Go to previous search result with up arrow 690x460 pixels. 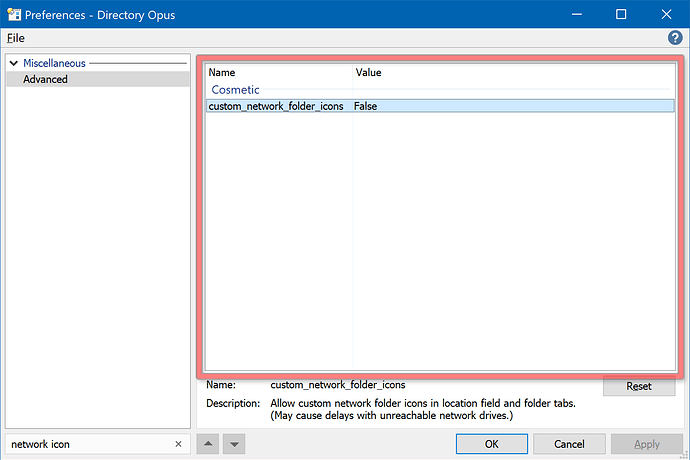tap(208, 444)
